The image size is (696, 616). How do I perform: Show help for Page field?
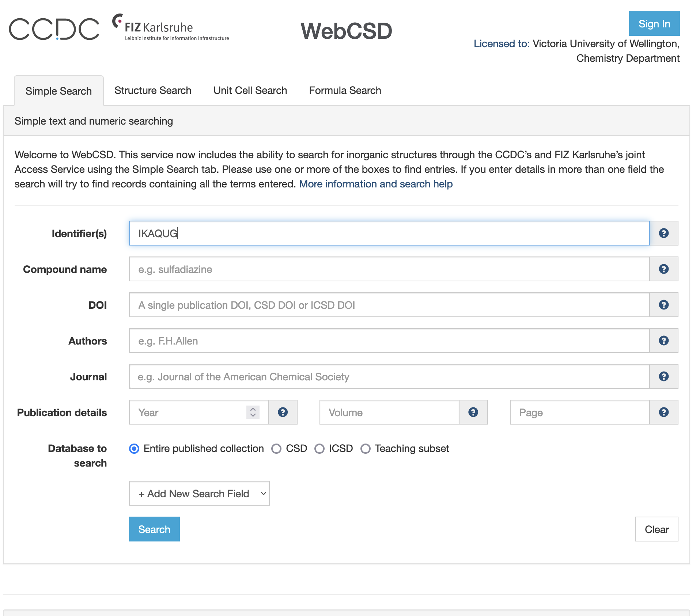[x=663, y=412]
